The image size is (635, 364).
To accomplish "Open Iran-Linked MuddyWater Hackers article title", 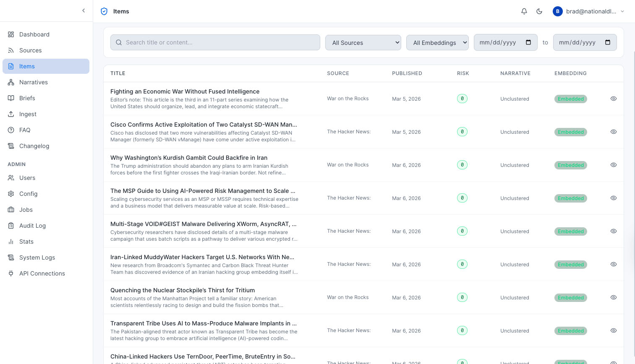I will 202,257.
